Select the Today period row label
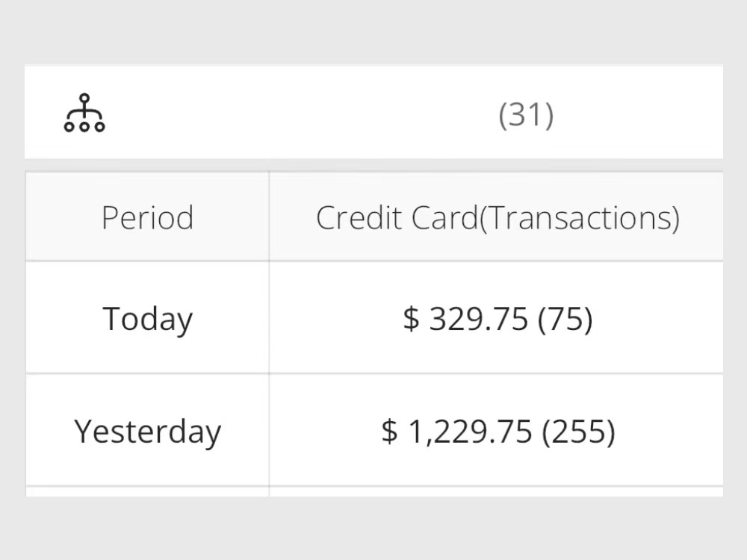 (147, 319)
